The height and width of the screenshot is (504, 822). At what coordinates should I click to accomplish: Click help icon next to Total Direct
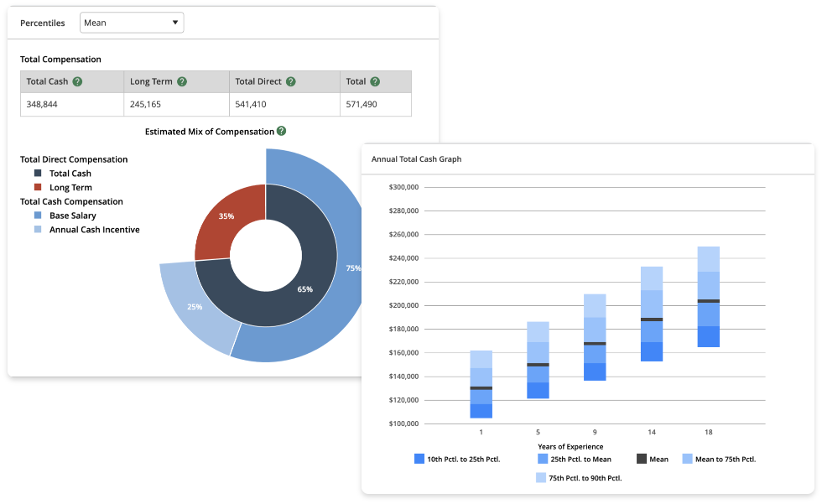[290, 82]
